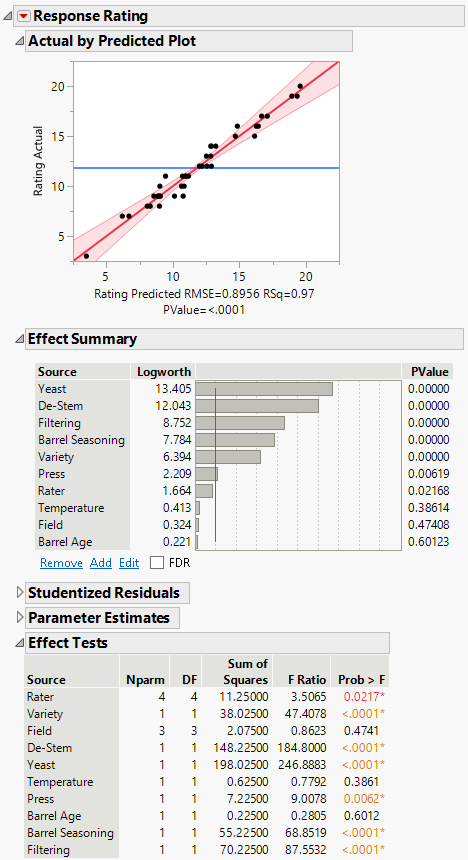Screen dimensions: 468x860
Task: Click the Edit link in Effect Summary
Action: tap(129, 563)
